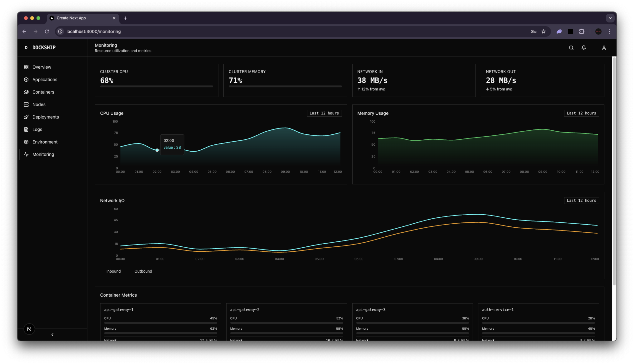
Task: Click the Container Metrics heading
Action: (x=118, y=295)
